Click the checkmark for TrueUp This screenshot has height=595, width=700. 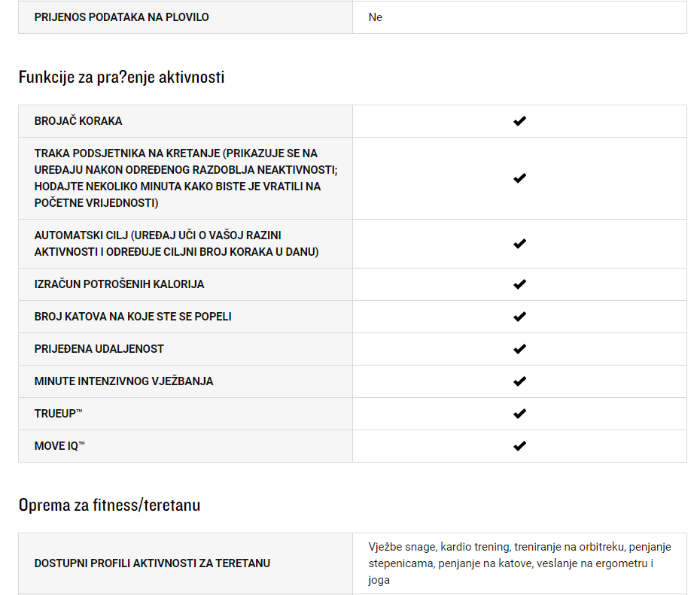[519, 414]
